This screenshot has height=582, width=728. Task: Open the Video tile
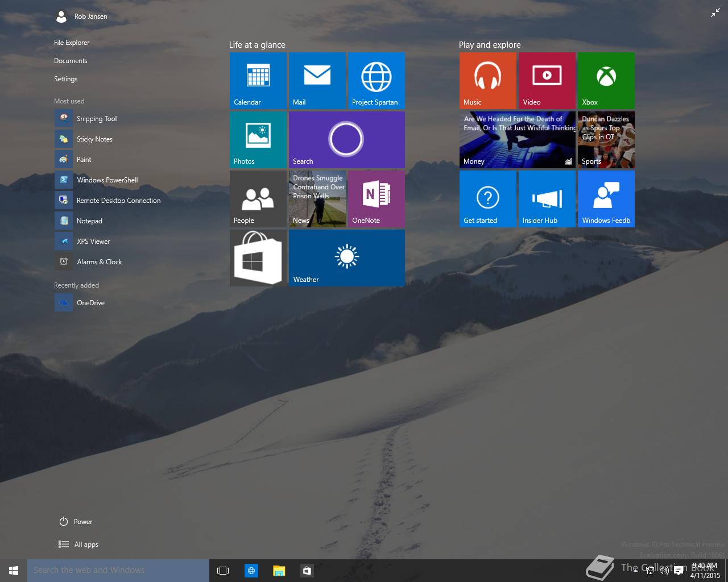pos(547,81)
